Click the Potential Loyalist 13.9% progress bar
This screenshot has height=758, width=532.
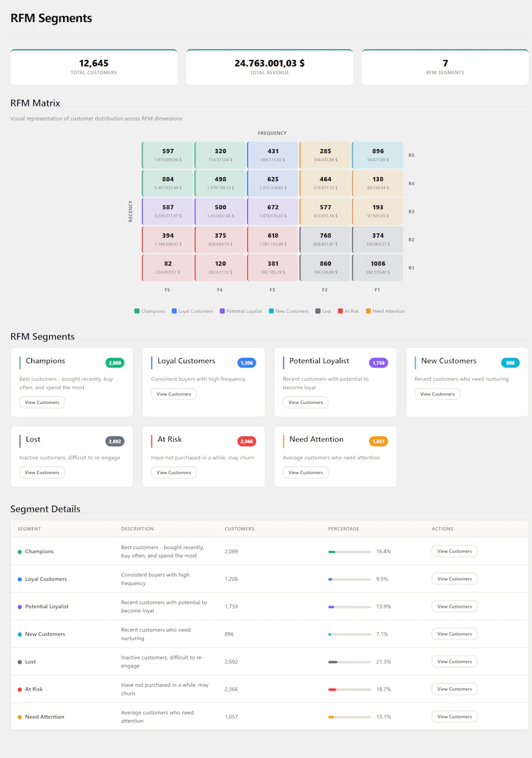(x=350, y=607)
